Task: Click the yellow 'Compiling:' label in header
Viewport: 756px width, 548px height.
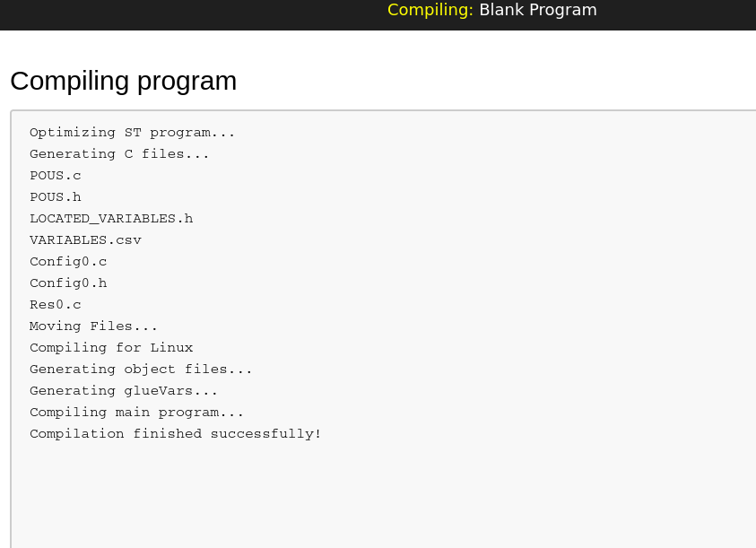Action: (430, 10)
